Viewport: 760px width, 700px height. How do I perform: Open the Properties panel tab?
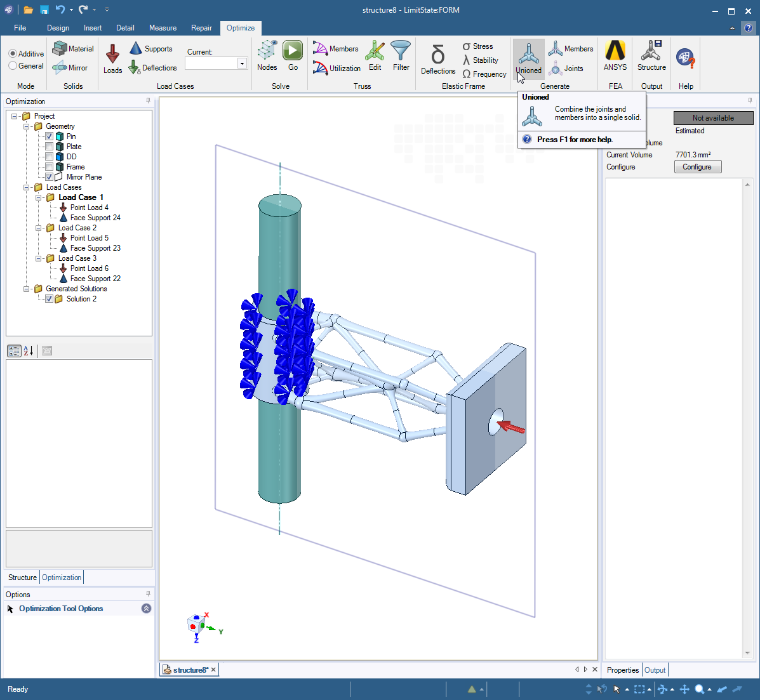pyautogui.click(x=622, y=670)
